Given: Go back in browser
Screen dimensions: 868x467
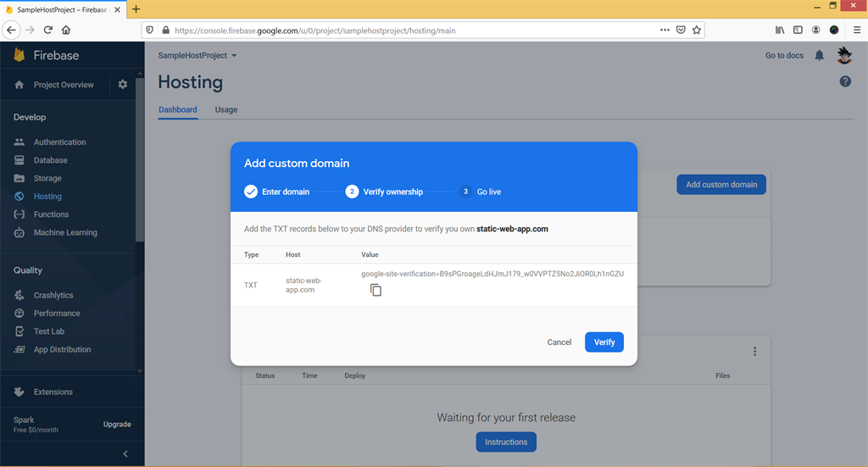Looking at the screenshot, I should [x=12, y=30].
